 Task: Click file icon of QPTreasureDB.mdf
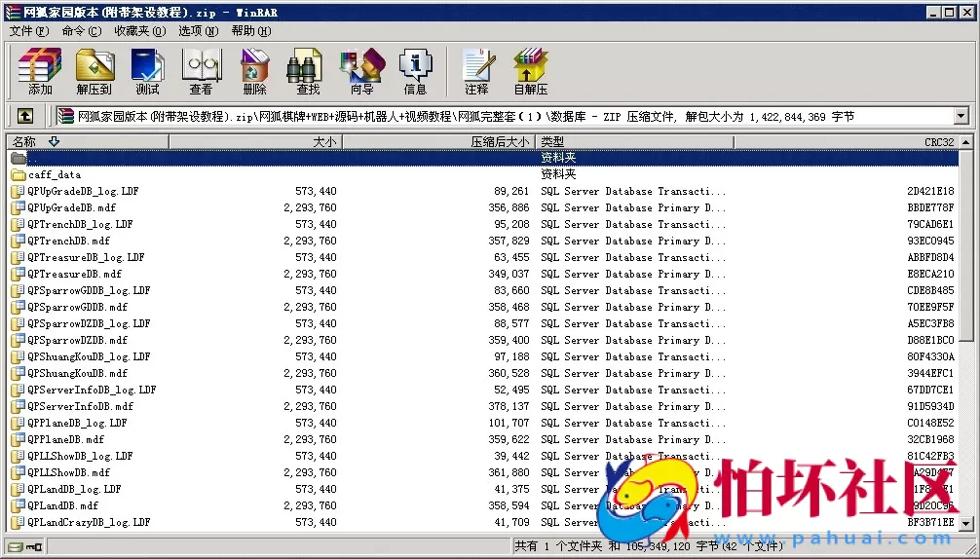point(19,274)
